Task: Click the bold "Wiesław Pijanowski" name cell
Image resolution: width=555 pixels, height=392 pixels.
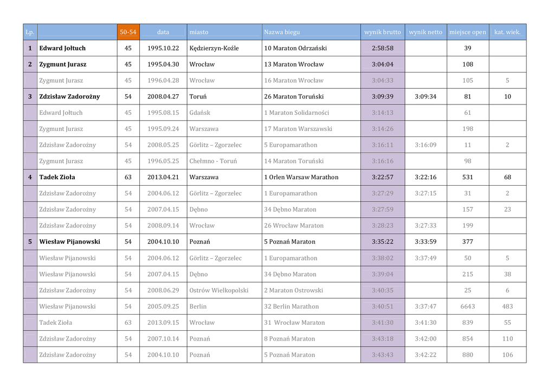Action: click(x=69, y=241)
